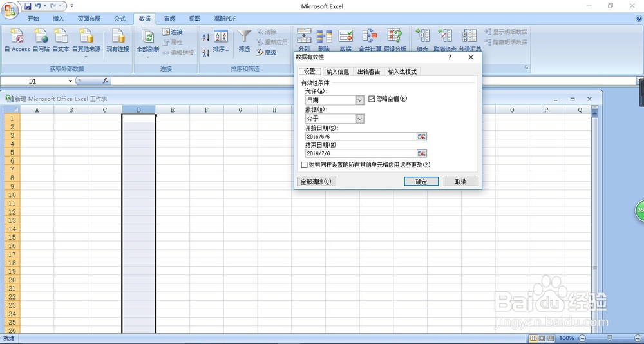
Task: Customize Quick Access Toolbar dropdown
Action: tap(72, 6)
